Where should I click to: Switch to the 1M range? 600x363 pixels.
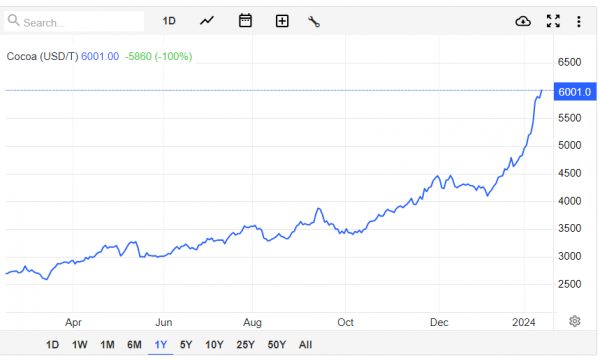pyautogui.click(x=107, y=345)
